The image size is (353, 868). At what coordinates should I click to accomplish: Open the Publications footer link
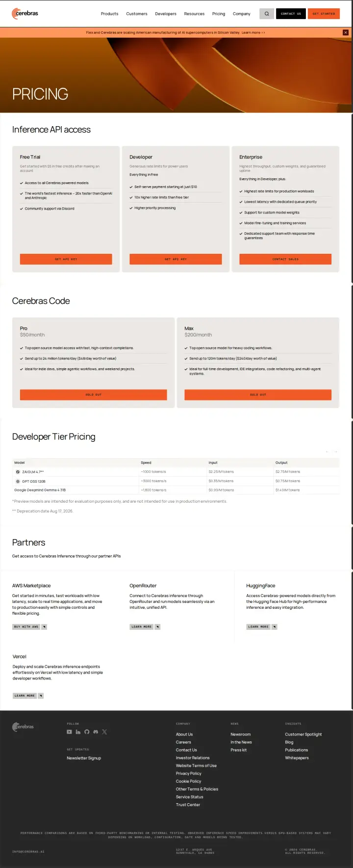click(297, 750)
